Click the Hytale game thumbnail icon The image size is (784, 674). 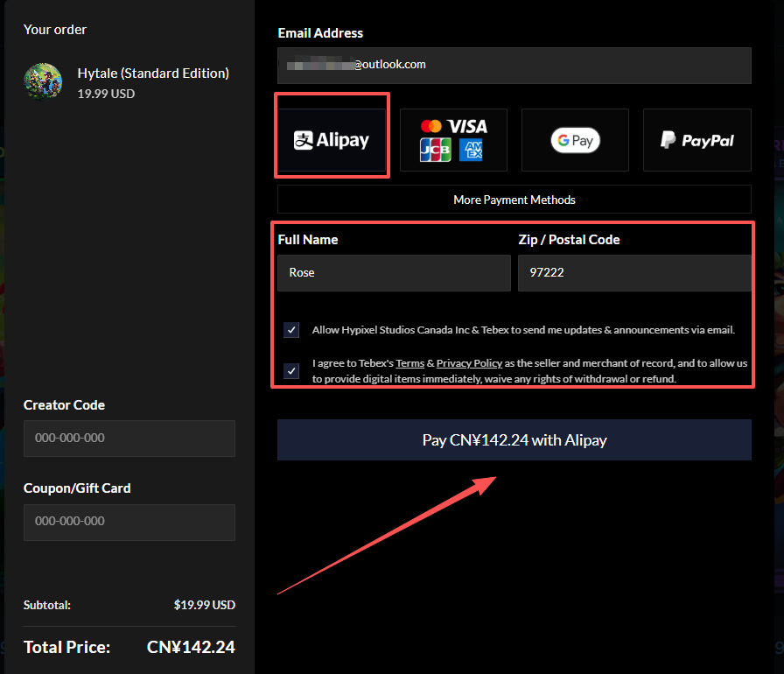click(43, 81)
